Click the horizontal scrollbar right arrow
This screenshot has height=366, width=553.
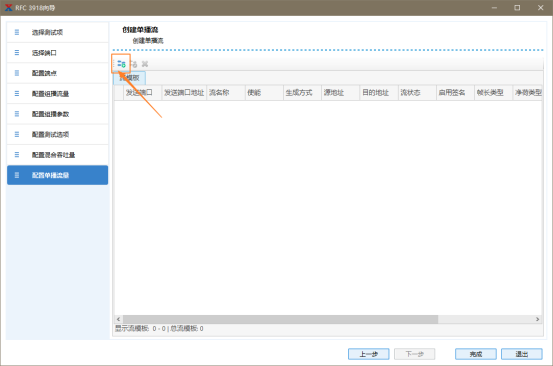pos(537,319)
